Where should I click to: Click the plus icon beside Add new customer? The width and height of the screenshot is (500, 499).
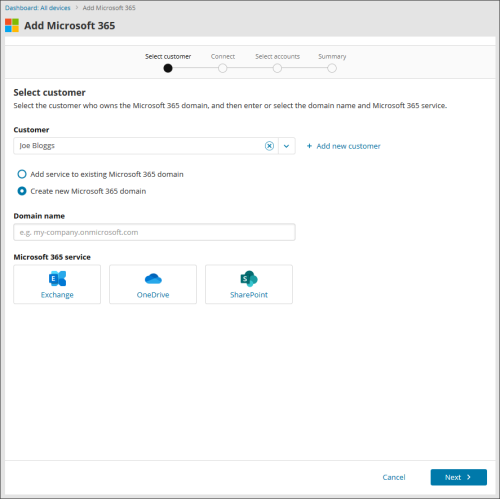[x=309, y=146]
